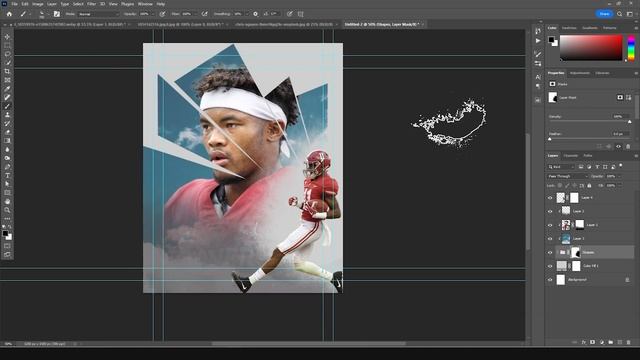Open smoothing options gear icon
Screen dimensions: 640x360
coord(256,14)
